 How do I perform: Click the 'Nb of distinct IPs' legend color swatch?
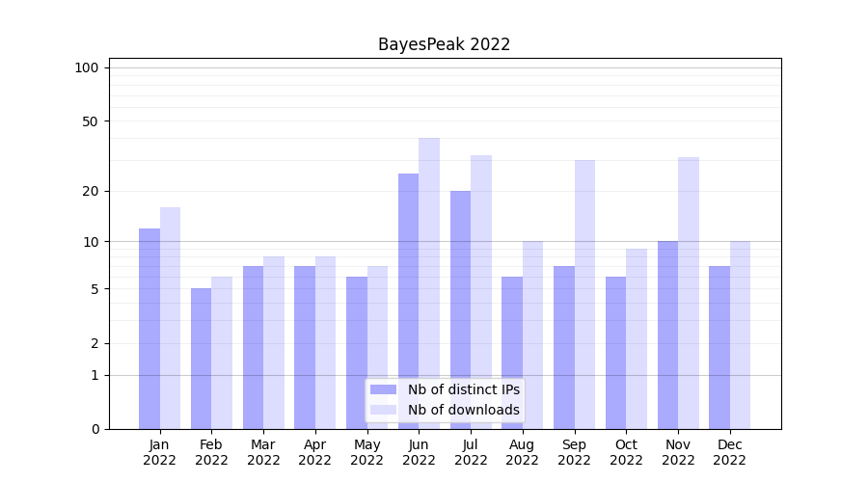click(x=383, y=389)
